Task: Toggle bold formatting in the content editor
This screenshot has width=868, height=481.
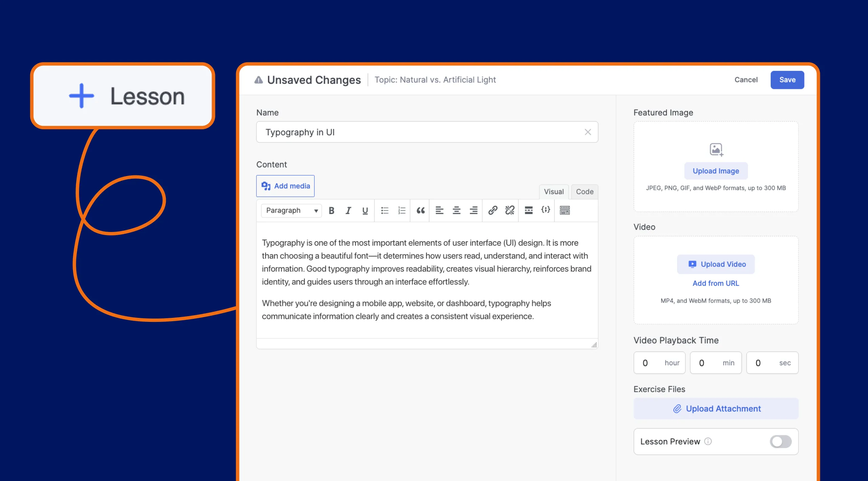Action: coord(332,211)
